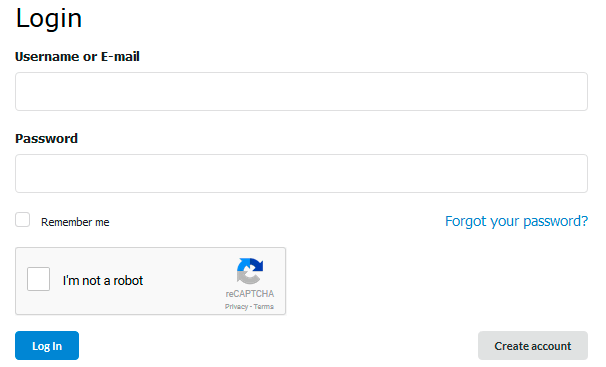
Task: Open the Forgot your password link
Action: pos(516,221)
